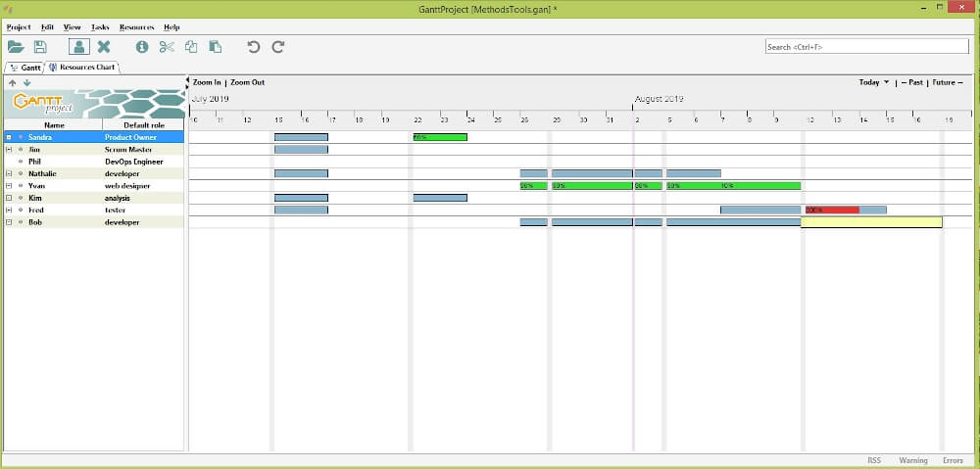980x469 pixels.
Task: Collapse the Jim resource row
Action: tap(9, 150)
